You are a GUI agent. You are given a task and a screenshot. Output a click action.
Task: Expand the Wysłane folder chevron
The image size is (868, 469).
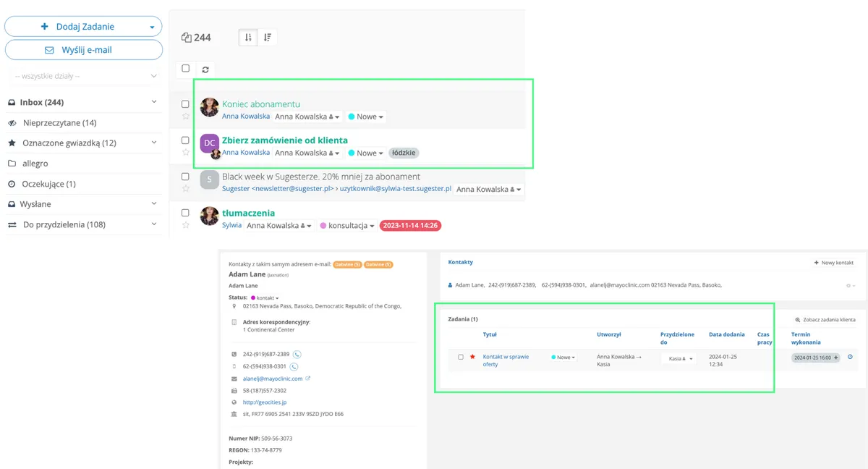click(154, 204)
